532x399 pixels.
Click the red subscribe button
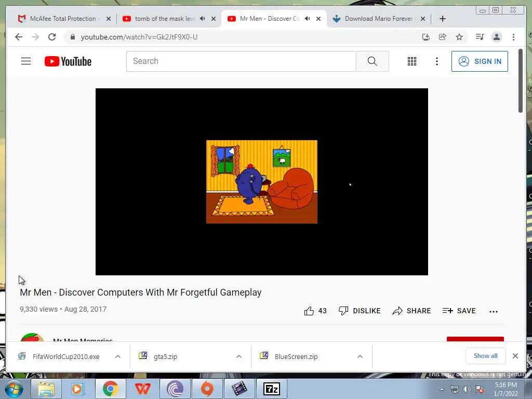coord(475,339)
